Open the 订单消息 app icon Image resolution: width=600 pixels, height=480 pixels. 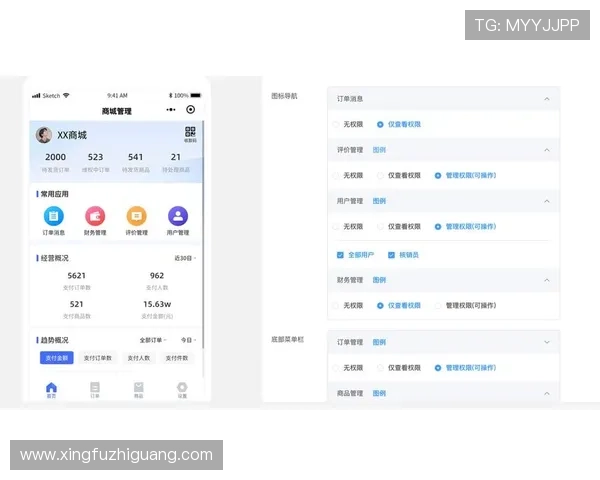[54, 216]
